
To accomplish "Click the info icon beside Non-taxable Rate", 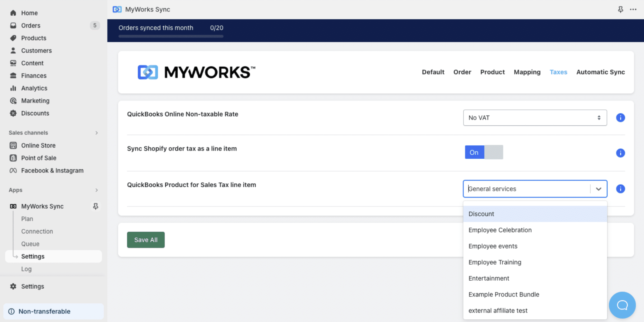I will pos(621,118).
